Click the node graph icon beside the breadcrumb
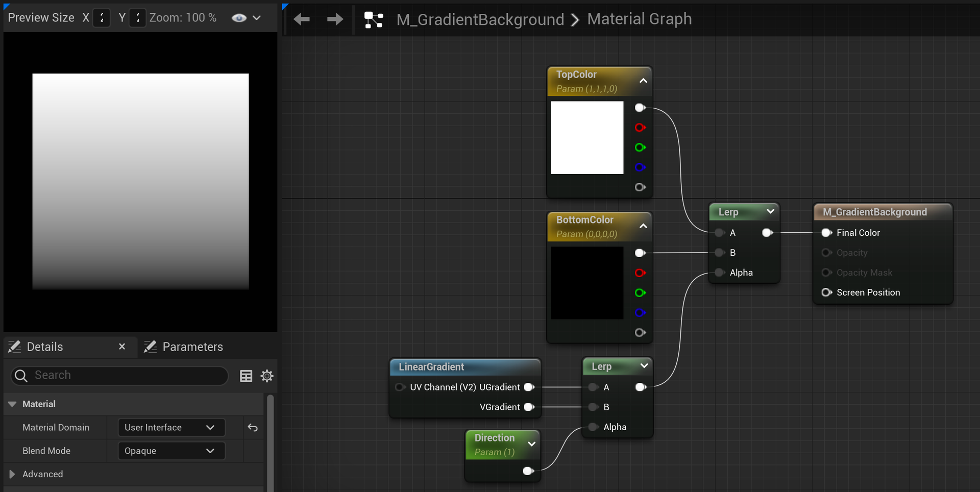This screenshot has width=980, height=492. tap(373, 19)
